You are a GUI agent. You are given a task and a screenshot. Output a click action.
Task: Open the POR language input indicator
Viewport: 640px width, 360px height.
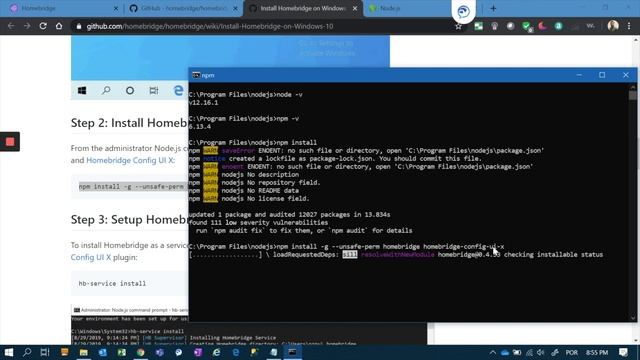pyautogui.click(x=571, y=352)
